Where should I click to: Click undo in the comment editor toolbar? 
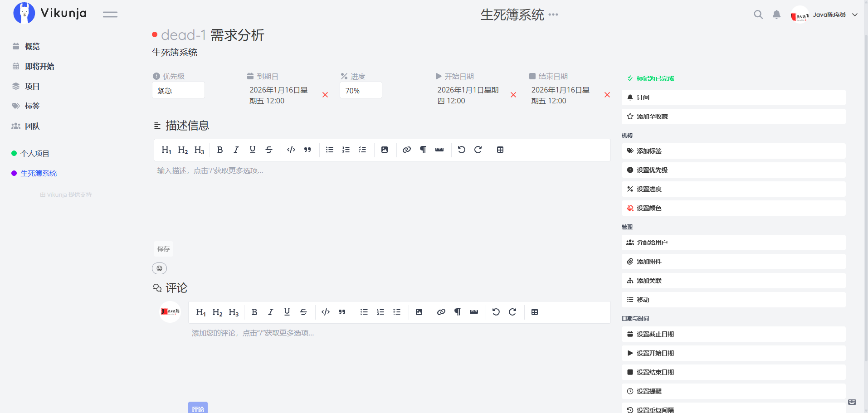pos(496,312)
